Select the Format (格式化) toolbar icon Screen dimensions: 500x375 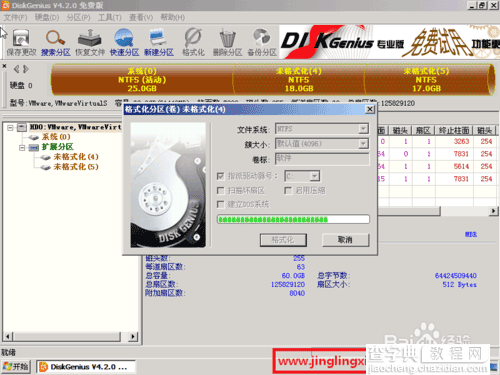tap(193, 42)
